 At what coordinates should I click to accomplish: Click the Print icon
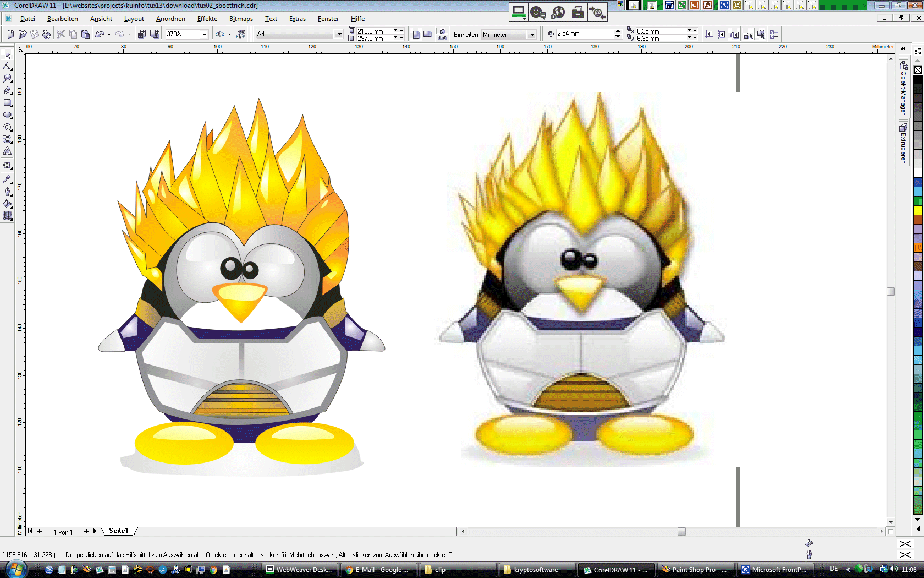click(x=47, y=34)
